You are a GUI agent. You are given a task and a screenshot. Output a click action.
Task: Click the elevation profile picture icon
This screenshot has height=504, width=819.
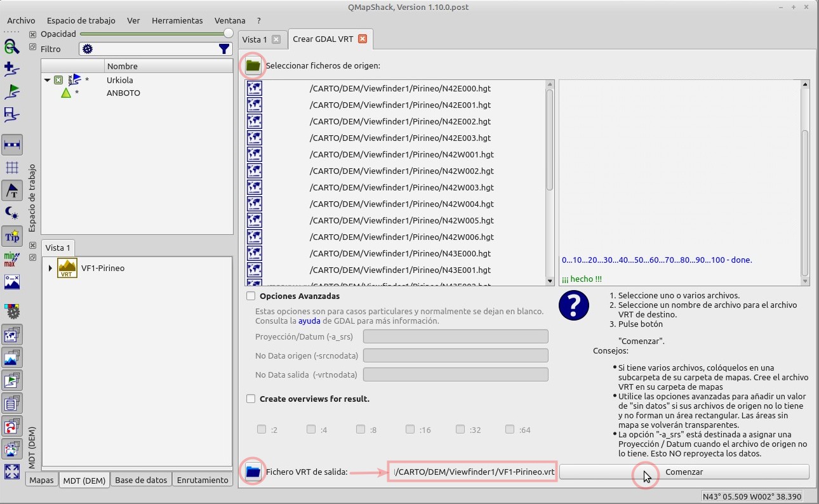point(12,281)
